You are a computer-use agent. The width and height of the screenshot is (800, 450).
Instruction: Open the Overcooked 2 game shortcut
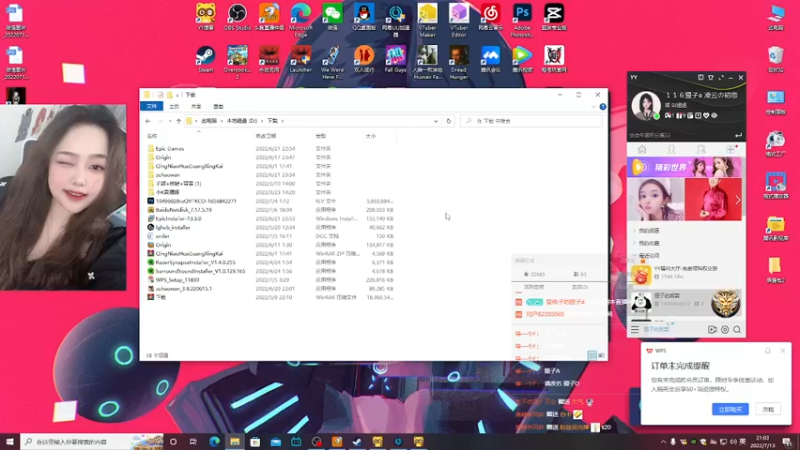237,62
